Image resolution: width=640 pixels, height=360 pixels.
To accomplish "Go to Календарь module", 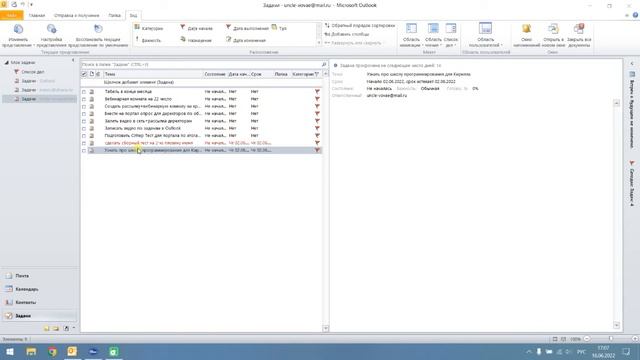I will pos(39,289).
